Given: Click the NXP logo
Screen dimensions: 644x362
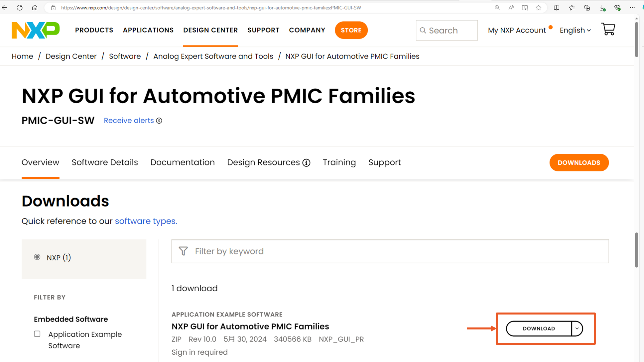Looking at the screenshot, I should click(36, 30).
